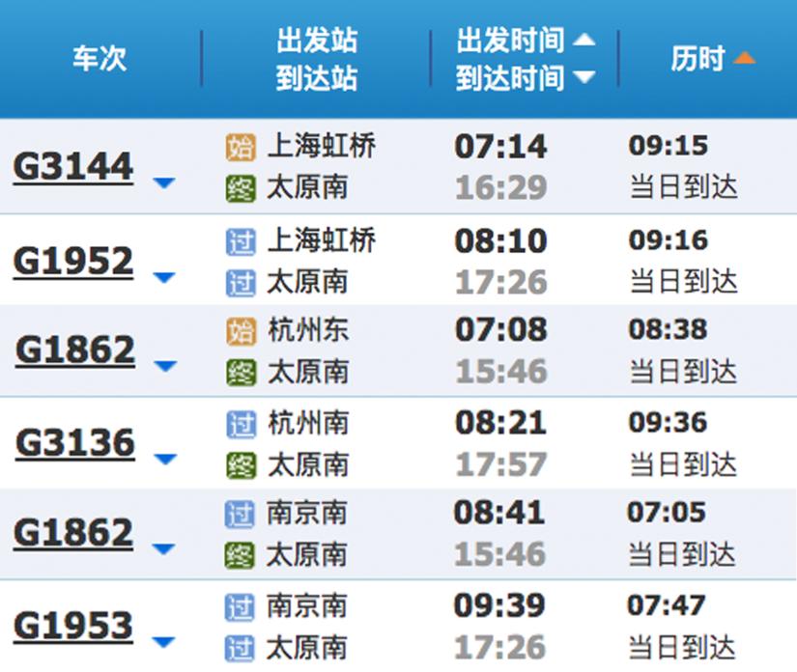797x672 pixels.
Task: Expand stop details arrow next to G3144
Action: pos(164,182)
